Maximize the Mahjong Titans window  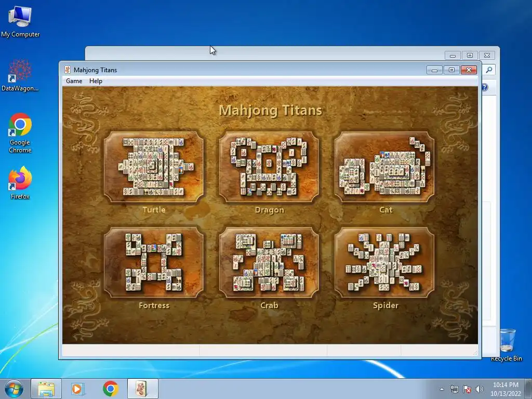coord(451,70)
